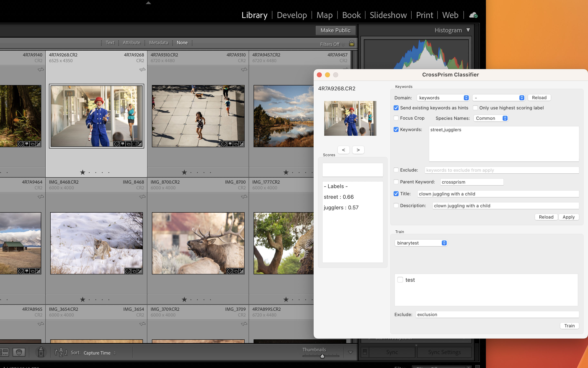Click rotate arrow icon on 4R7A9268 cell
This screenshot has width=588, height=368.
tap(142, 70)
